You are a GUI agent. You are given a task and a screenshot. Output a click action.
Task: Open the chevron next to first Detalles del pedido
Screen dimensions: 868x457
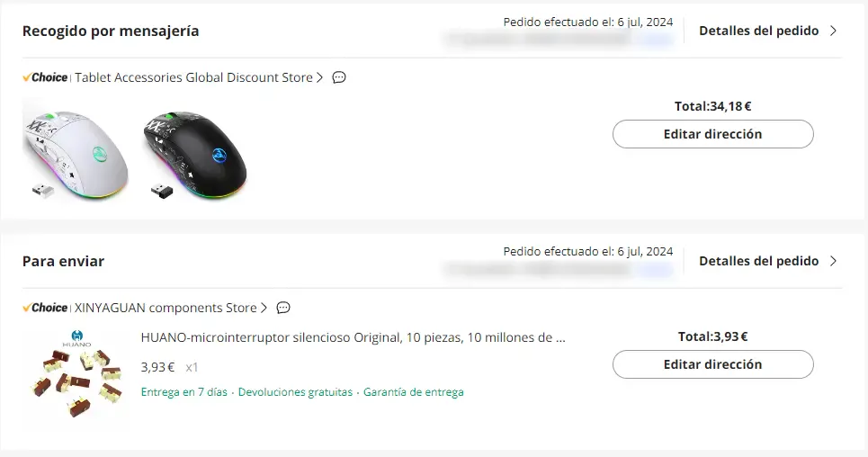click(x=833, y=31)
